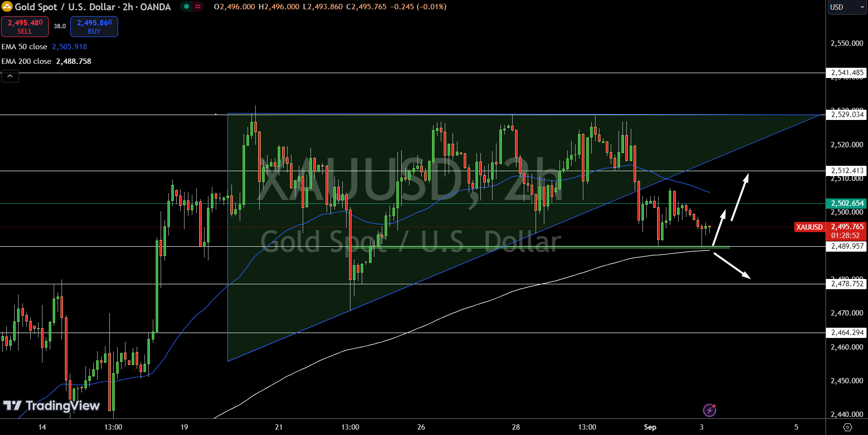Click the 2,529.034 horizontal line label
Viewport: 868px width, 435px height.
point(847,115)
